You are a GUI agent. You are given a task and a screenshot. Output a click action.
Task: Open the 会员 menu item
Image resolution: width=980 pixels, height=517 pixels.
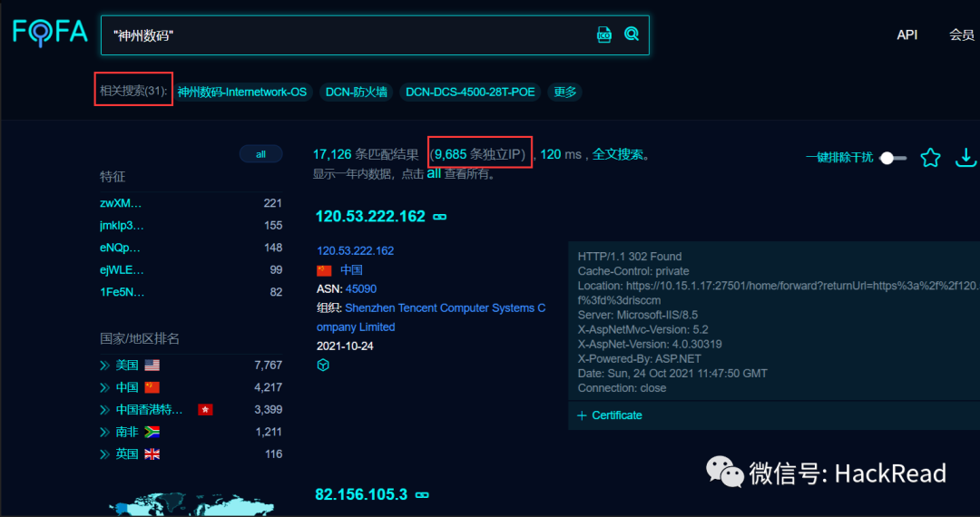[961, 35]
